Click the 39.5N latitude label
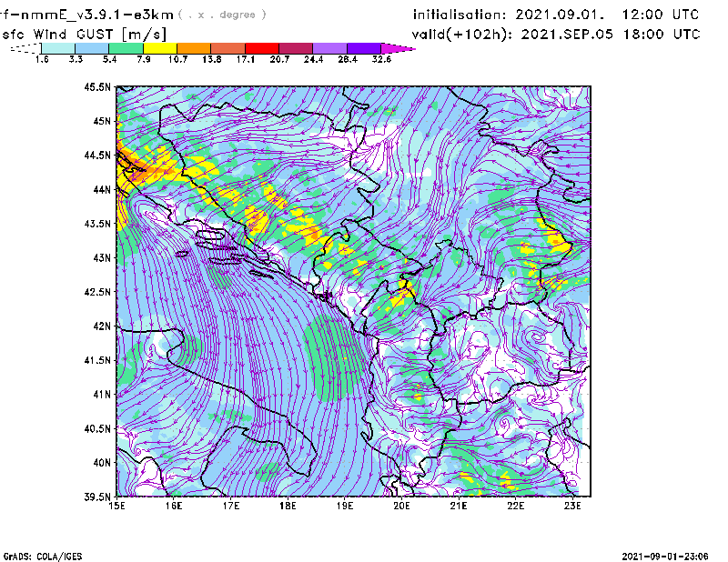This screenshot has width=728, height=562. click(97, 497)
